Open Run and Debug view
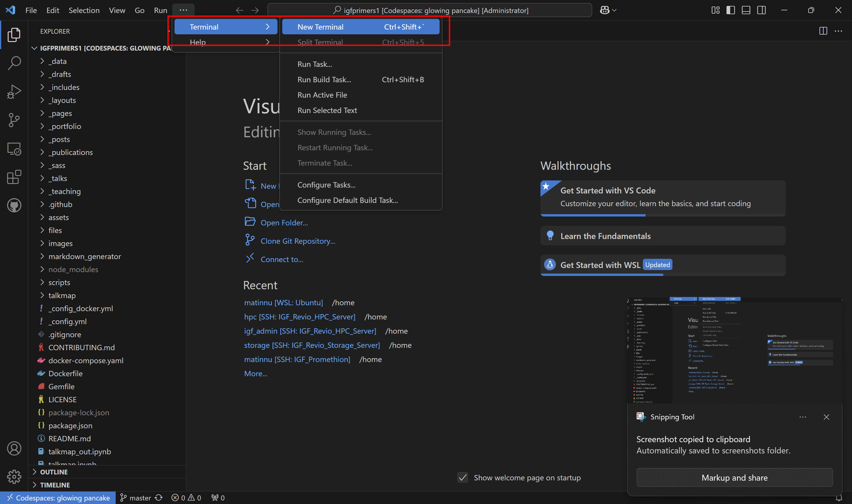The height and width of the screenshot is (504, 852). point(14,92)
